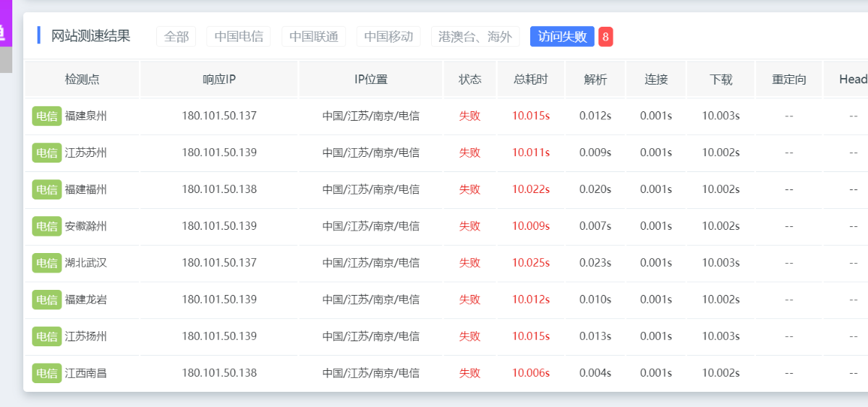Screen dimensions: 868x407
Task: Click resolve time 0.023s value
Action: 595,262
